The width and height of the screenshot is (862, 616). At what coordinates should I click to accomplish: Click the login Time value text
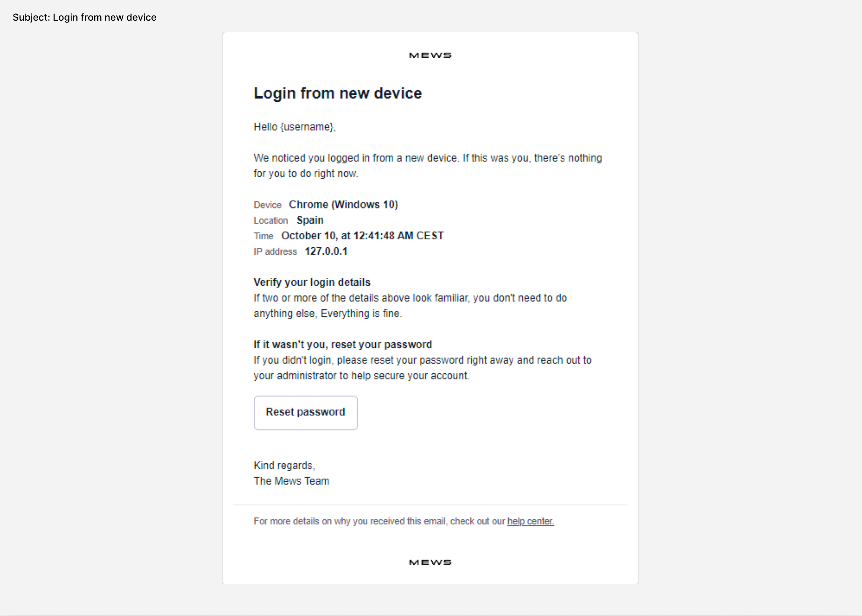pyautogui.click(x=362, y=235)
